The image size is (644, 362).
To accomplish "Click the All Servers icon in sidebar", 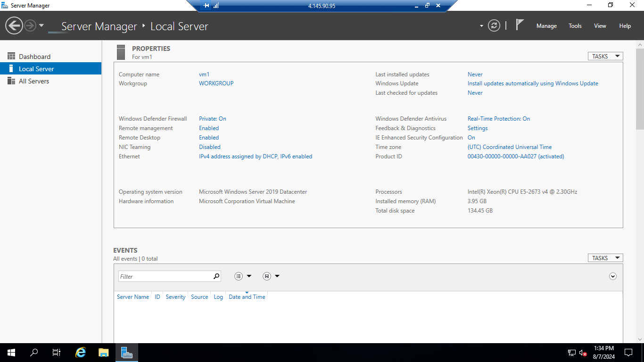I will coord(11,81).
